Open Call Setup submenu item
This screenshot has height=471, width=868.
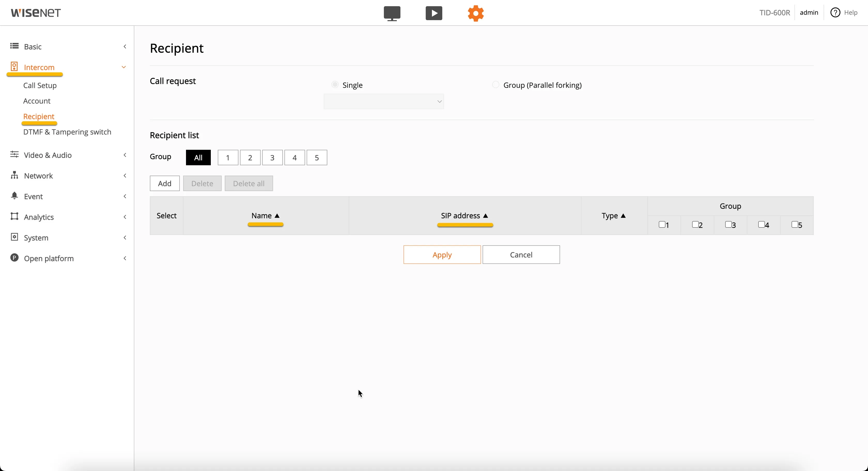[x=40, y=85]
